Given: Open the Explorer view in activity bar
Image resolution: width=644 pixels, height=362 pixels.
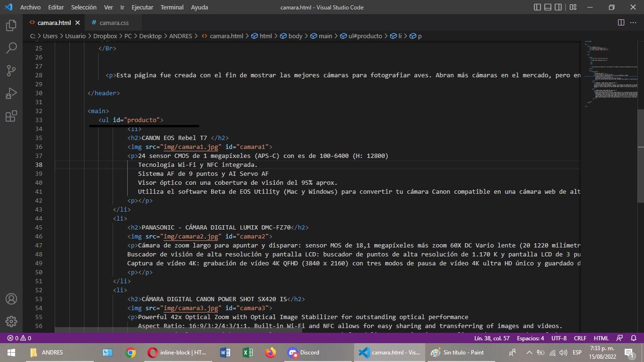Looking at the screenshot, I should click(11, 25).
